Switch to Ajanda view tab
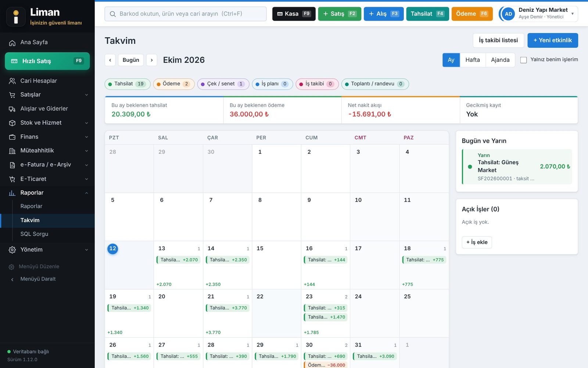Image resolution: width=588 pixels, height=368 pixels. pos(500,60)
